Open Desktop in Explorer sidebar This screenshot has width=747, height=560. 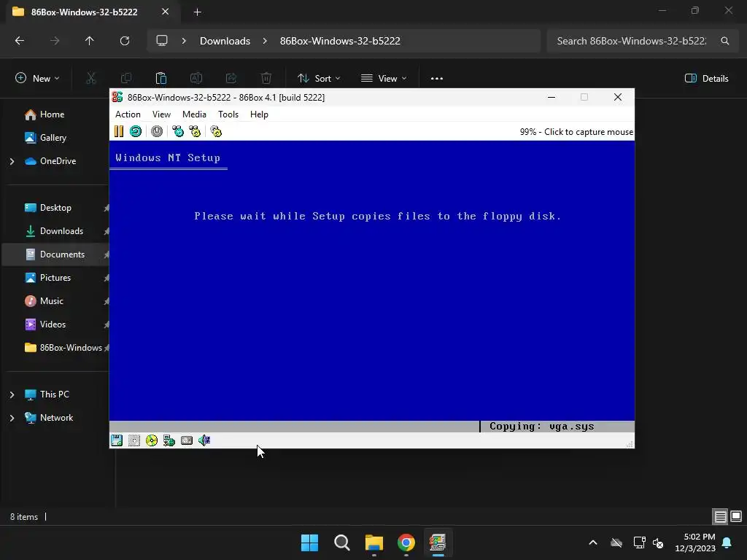click(55, 208)
